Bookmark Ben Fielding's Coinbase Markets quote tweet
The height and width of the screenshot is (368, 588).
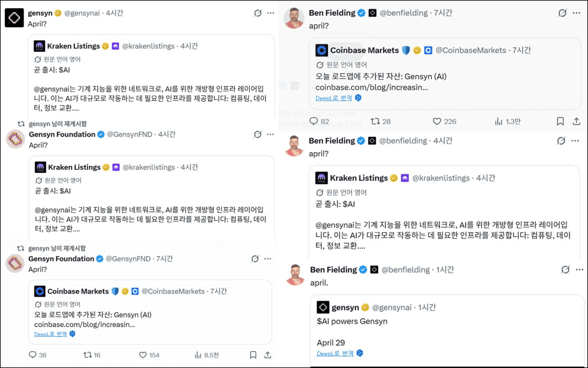tap(560, 122)
